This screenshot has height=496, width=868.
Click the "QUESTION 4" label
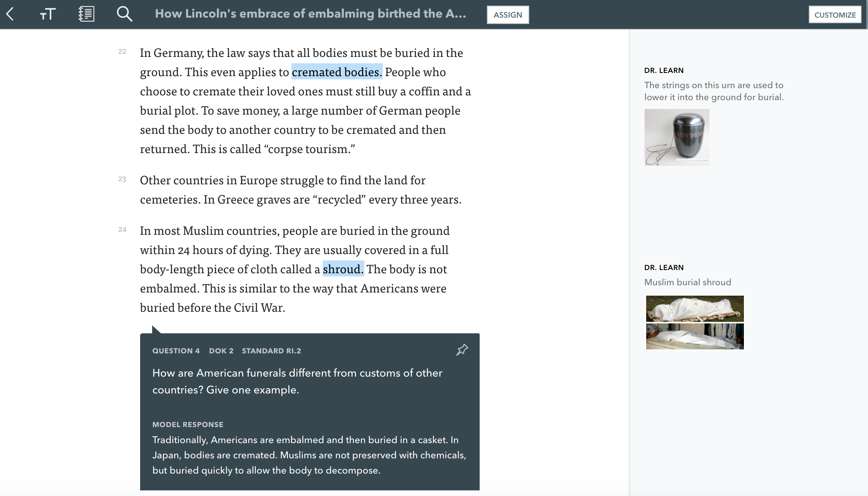(176, 351)
